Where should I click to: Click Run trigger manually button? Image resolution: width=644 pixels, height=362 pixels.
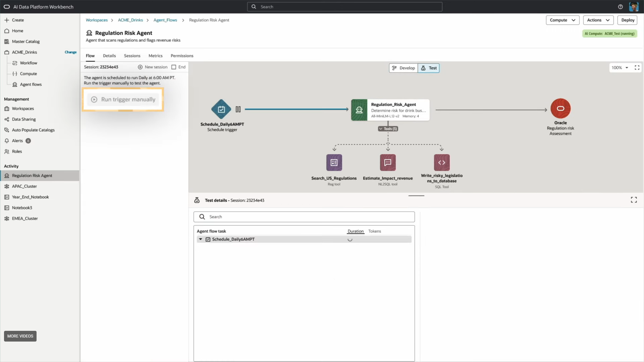123,100
